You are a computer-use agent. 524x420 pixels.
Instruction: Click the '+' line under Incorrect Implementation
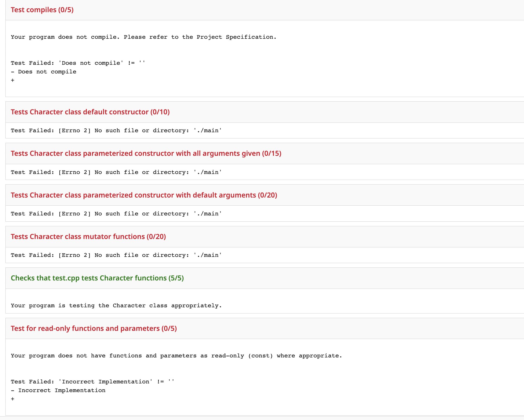click(12, 399)
